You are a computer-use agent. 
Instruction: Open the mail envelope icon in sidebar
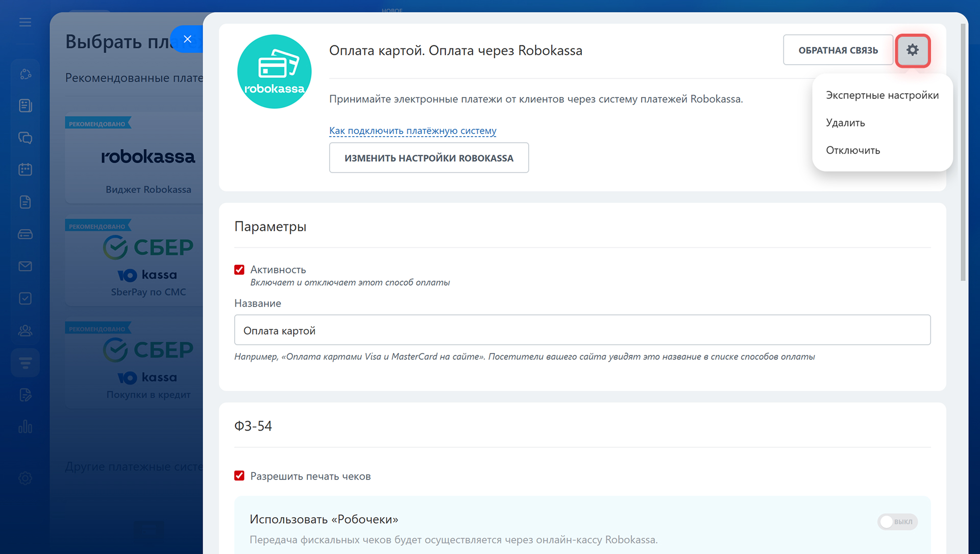coord(25,266)
